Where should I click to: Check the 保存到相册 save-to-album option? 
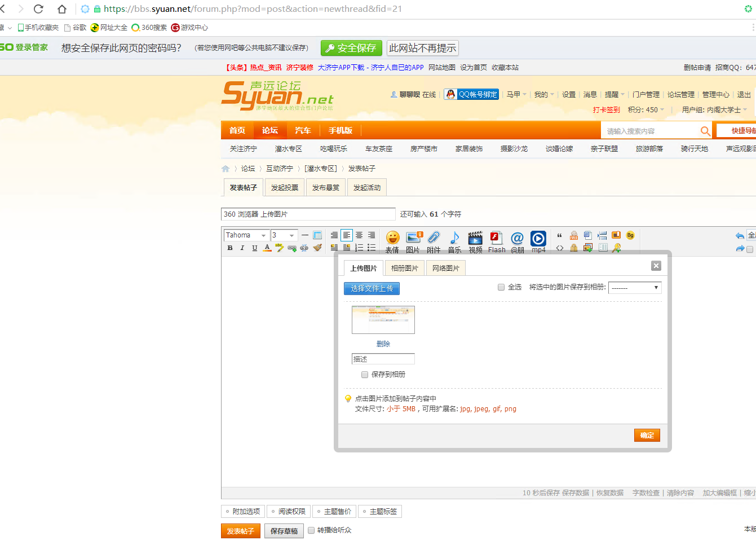[365, 374]
